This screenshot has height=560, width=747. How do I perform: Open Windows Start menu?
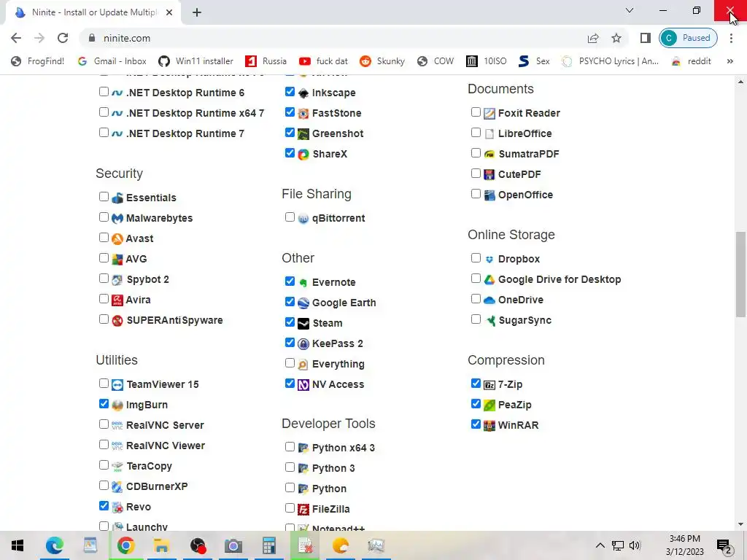click(x=18, y=545)
